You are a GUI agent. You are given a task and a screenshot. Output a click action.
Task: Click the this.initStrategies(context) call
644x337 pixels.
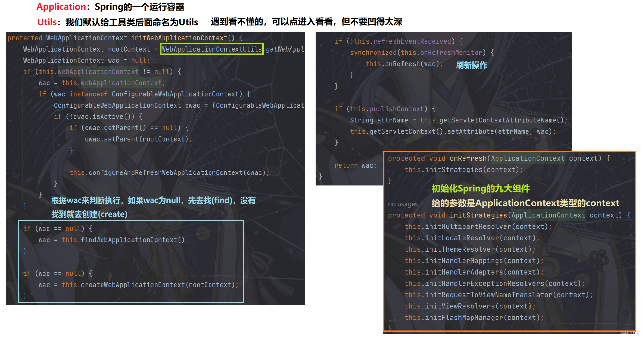point(463,170)
